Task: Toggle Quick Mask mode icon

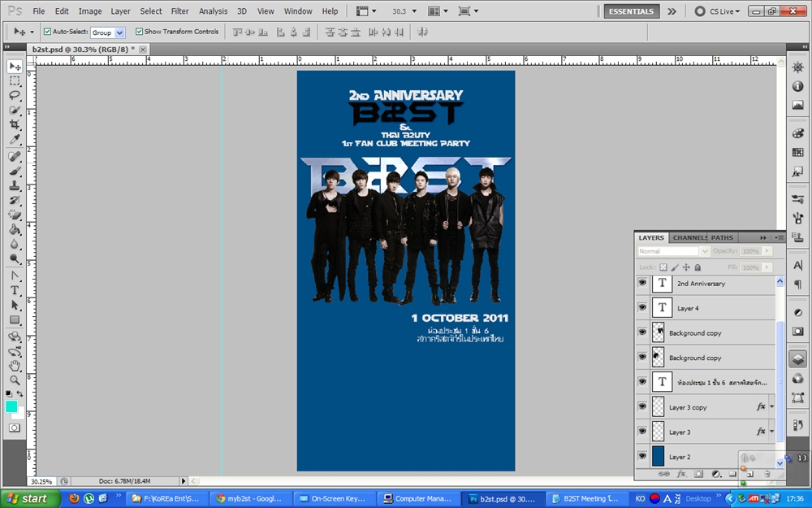Action: coord(15,428)
